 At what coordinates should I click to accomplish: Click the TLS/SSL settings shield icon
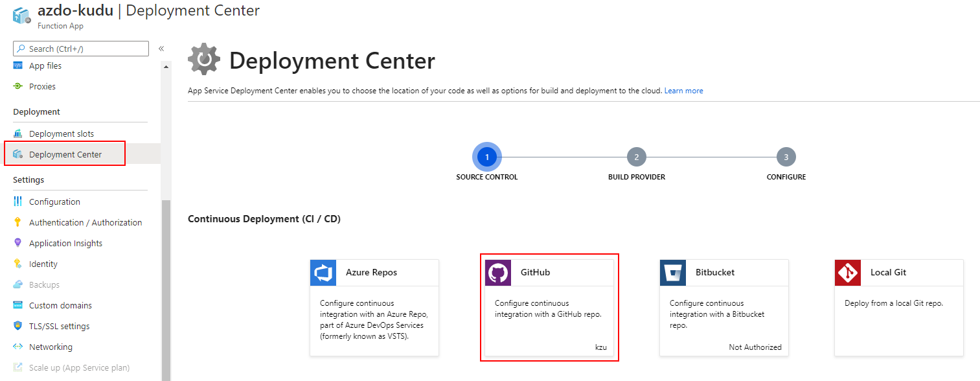tap(18, 326)
